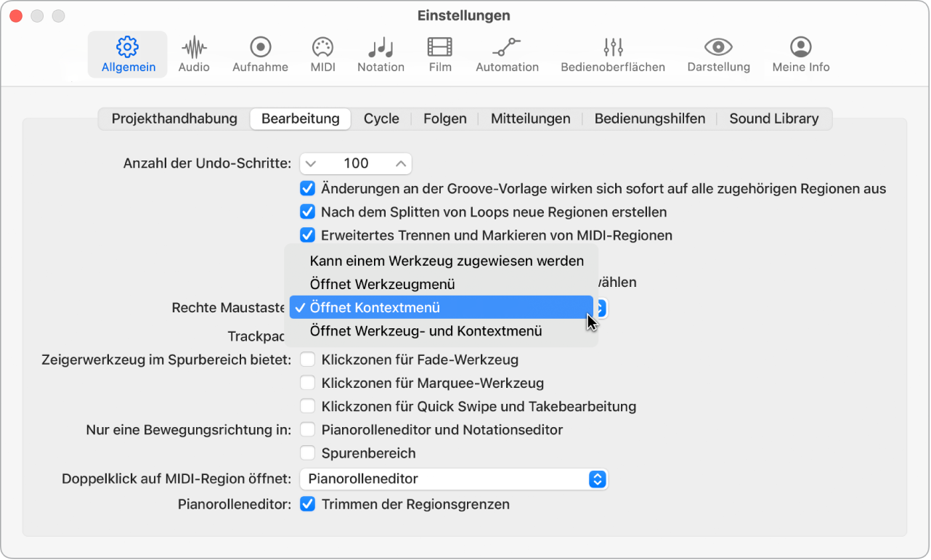Select the Automation settings icon
This screenshot has width=931, height=560.
pyautogui.click(x=506, y=54)
